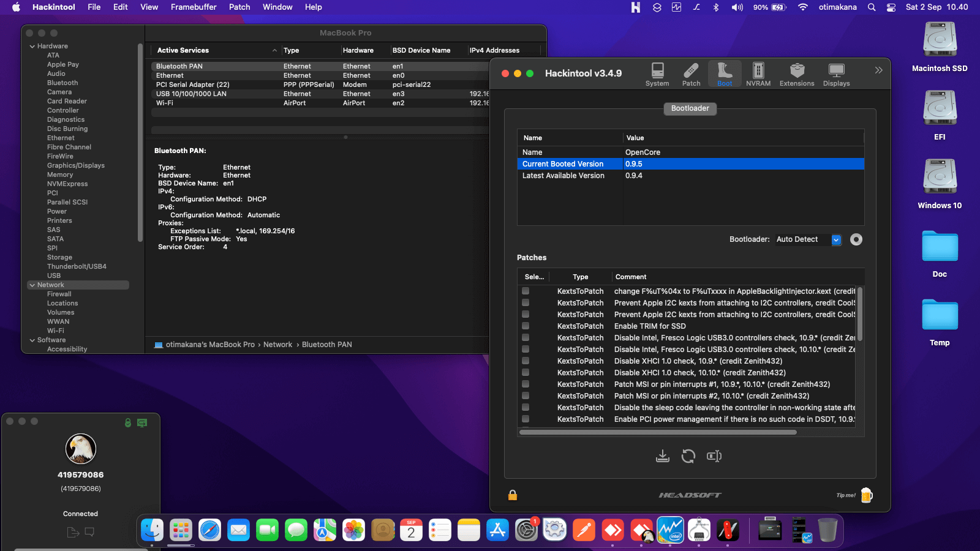980x551 pixels.
Task: Open the Macintosh SSD desktop drive
Action: [x=940, y=47]
